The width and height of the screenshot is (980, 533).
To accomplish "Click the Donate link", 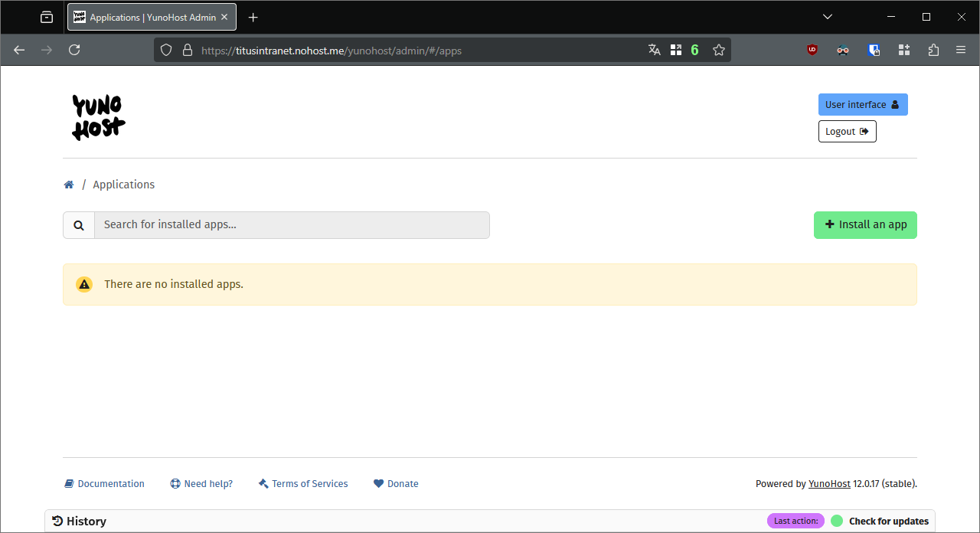I will point(396,484).
